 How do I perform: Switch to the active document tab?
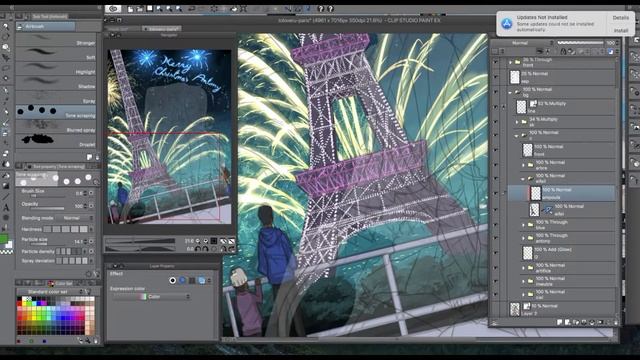[x=162, y=29]
